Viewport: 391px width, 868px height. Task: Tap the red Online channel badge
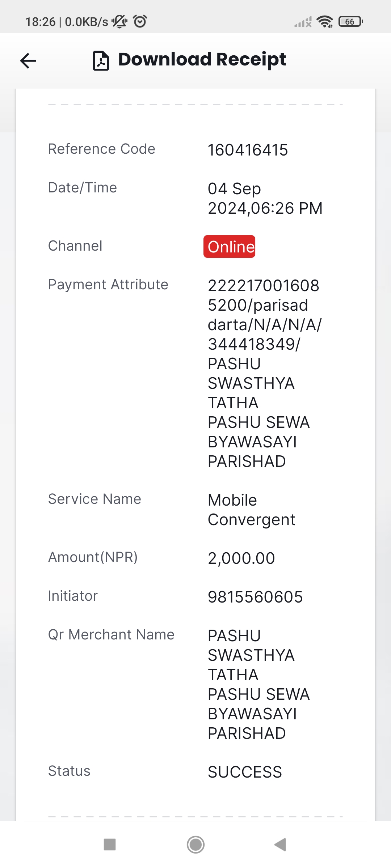pos(229,247)
